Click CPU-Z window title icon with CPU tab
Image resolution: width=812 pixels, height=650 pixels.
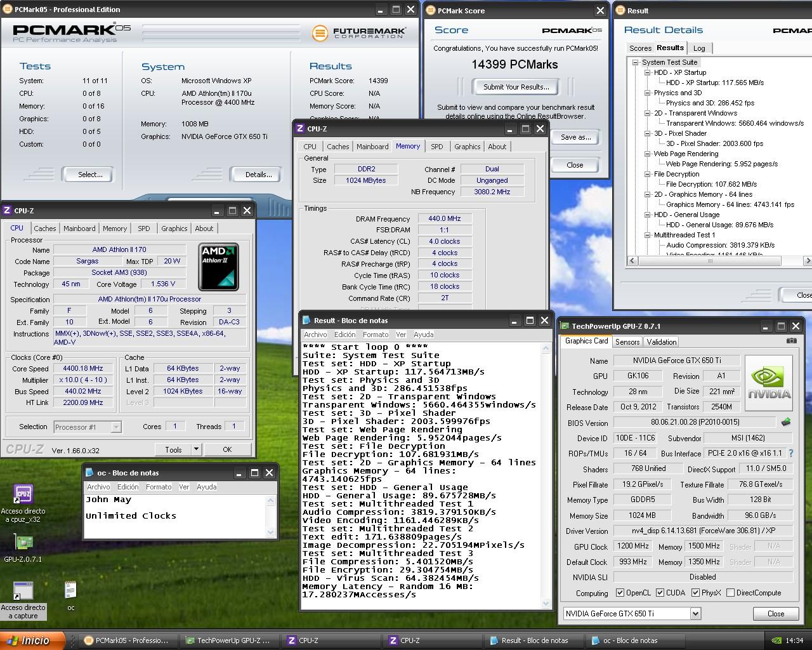click(x=7, y=211)
